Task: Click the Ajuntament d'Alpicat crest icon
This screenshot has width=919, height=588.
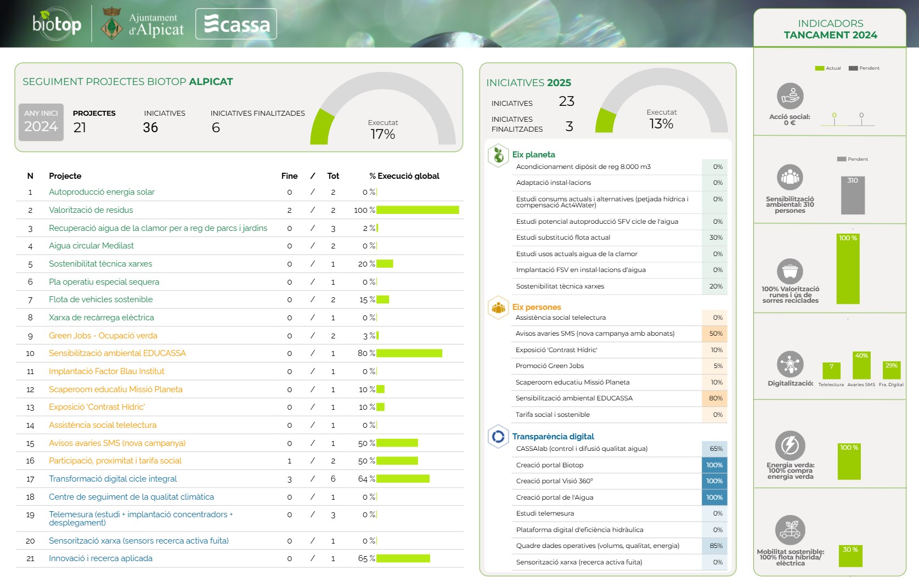Action: point(112,24)
